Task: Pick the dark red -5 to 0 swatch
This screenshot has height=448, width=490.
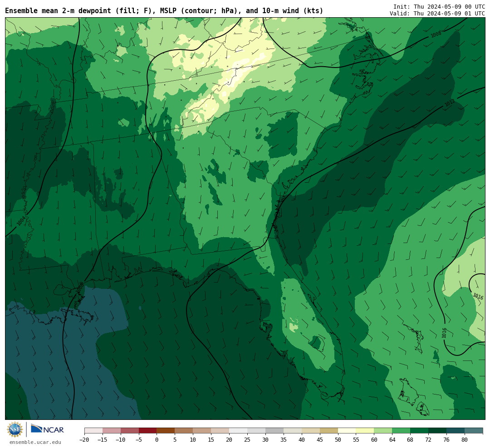Action: 147,431
